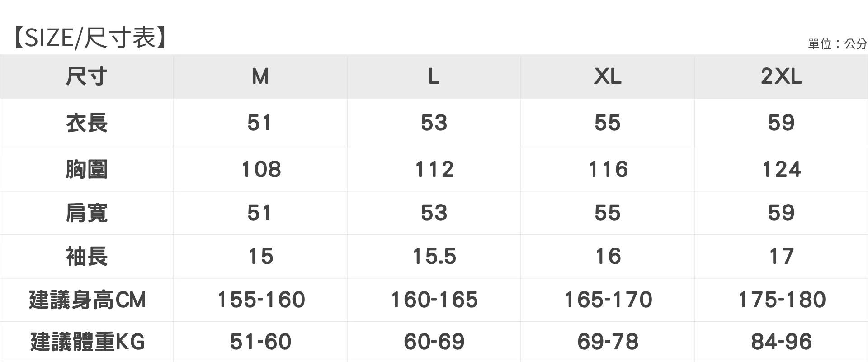Select the M size column header
The width and height of the screenshot is (868, 362).
click(x=260, y=76)
